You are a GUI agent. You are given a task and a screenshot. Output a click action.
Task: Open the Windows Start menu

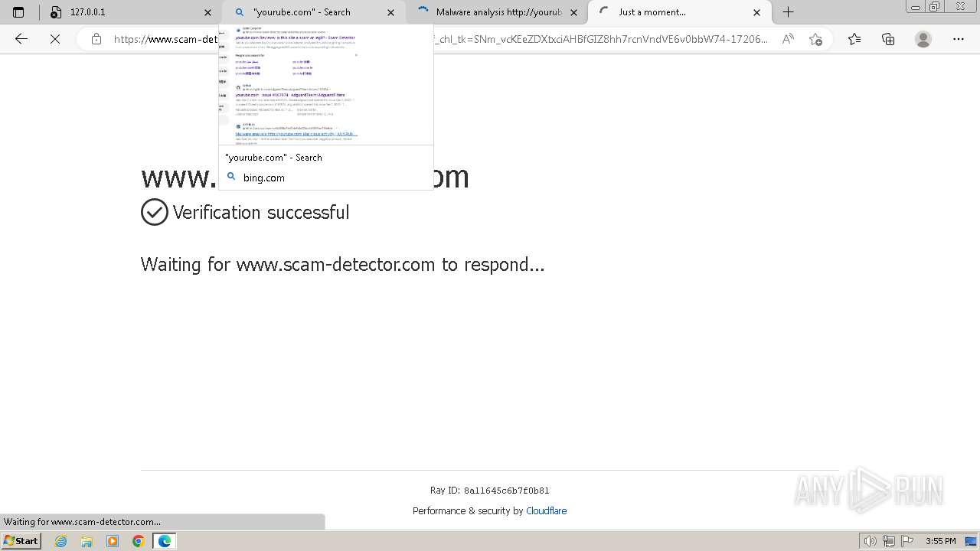21,541
